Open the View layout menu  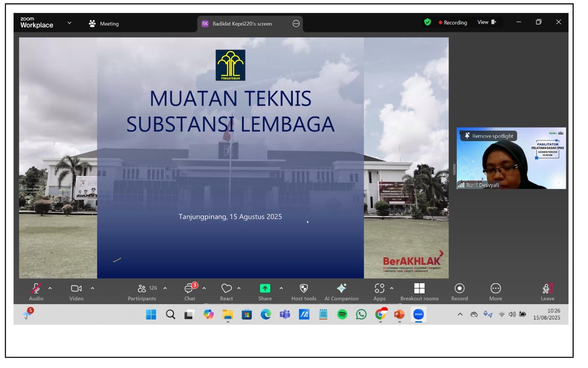pos(487,22)
